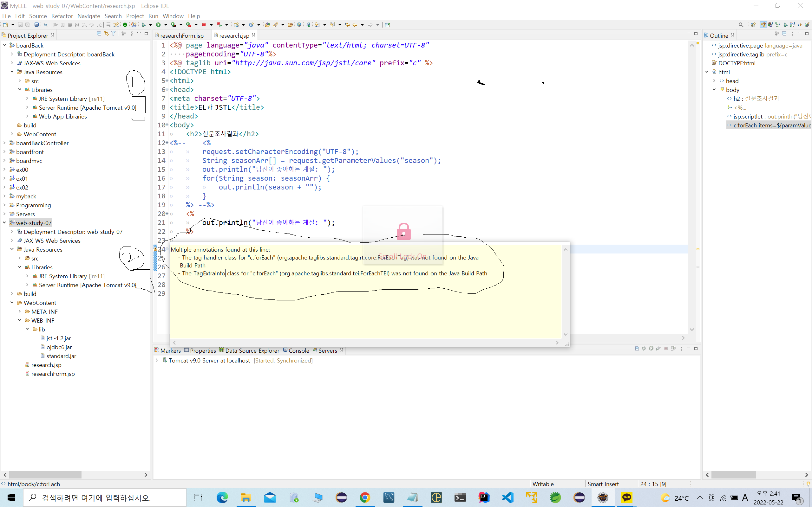Click the Debug bug icon in toolbar
The width and height of the screenshot is (812, 507).
point(143,25)
